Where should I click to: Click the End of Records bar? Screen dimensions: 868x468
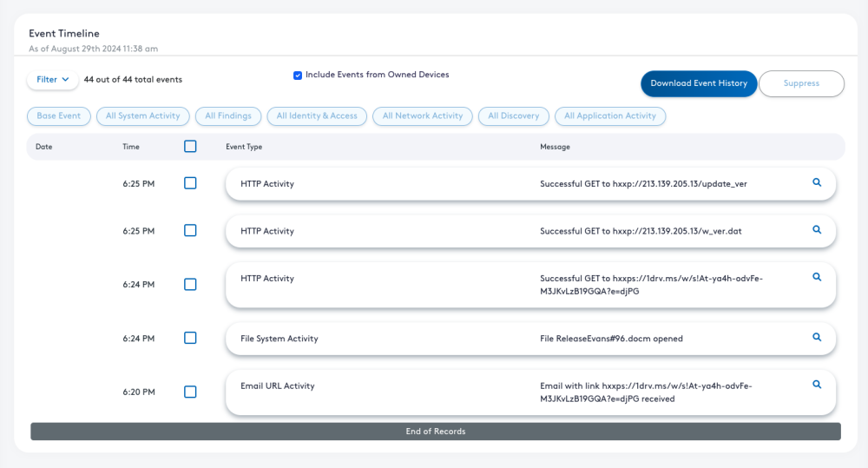click(436, 432)
